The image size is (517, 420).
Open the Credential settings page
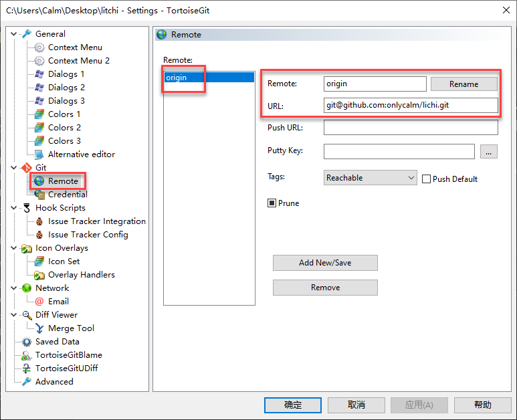68,195
